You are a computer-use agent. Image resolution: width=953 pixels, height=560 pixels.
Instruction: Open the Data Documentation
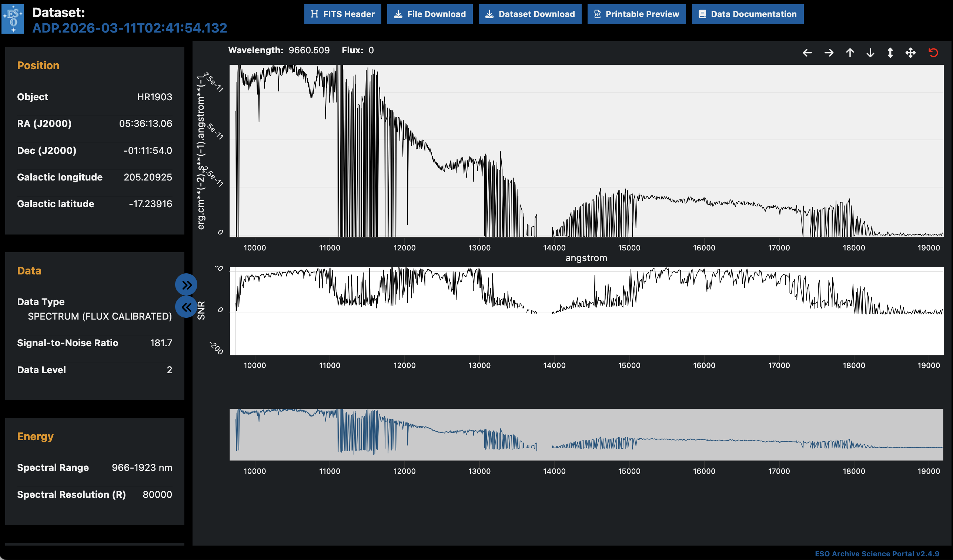(x=747, y=14)
